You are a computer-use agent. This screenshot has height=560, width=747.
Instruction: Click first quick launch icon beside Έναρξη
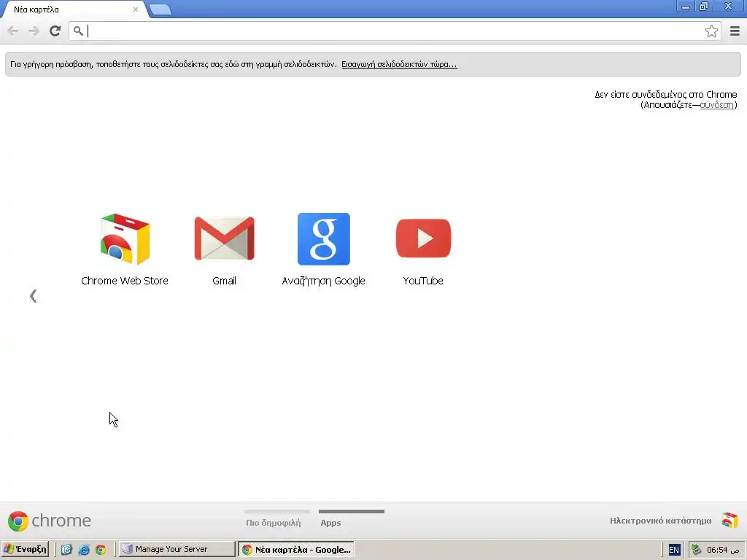66,550
